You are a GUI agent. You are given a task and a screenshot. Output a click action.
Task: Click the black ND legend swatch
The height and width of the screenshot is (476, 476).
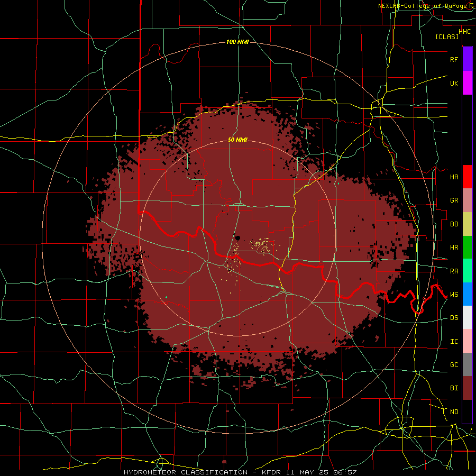coord(467,411)
